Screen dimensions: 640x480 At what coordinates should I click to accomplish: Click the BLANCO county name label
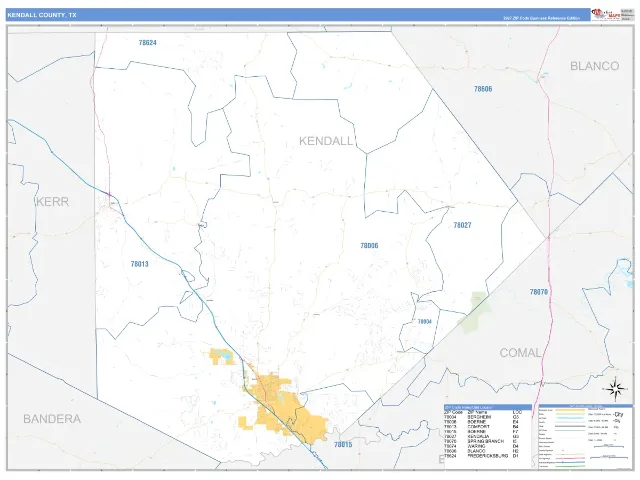click(594, 66)
